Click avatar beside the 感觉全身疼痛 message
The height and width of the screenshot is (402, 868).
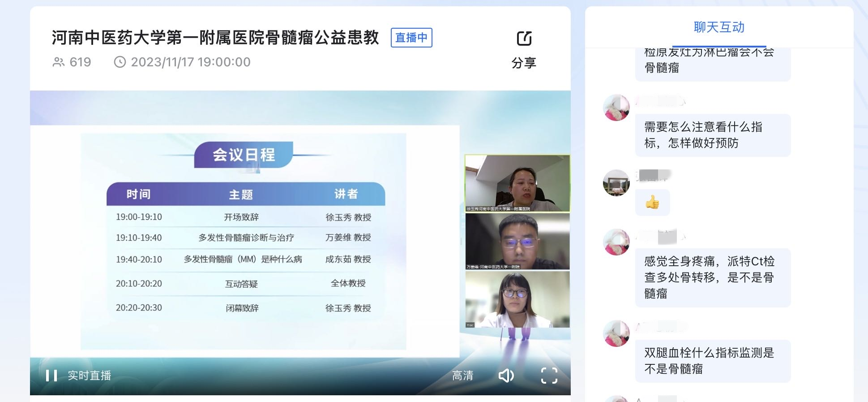click(616, 242)
